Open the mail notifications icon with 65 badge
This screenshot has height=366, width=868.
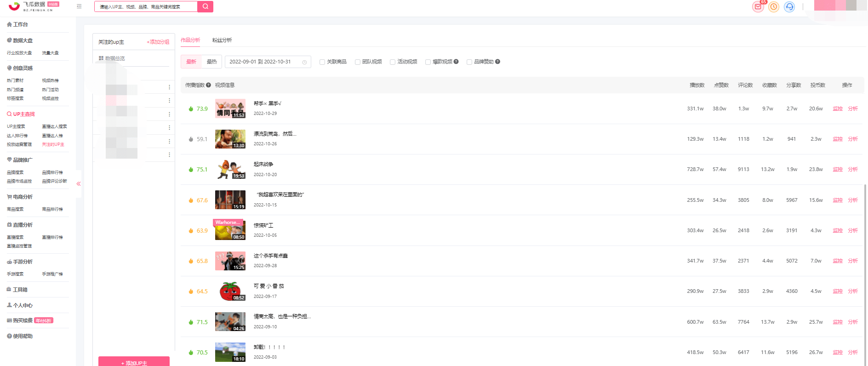pyautogui.click(x=758, y=7)
